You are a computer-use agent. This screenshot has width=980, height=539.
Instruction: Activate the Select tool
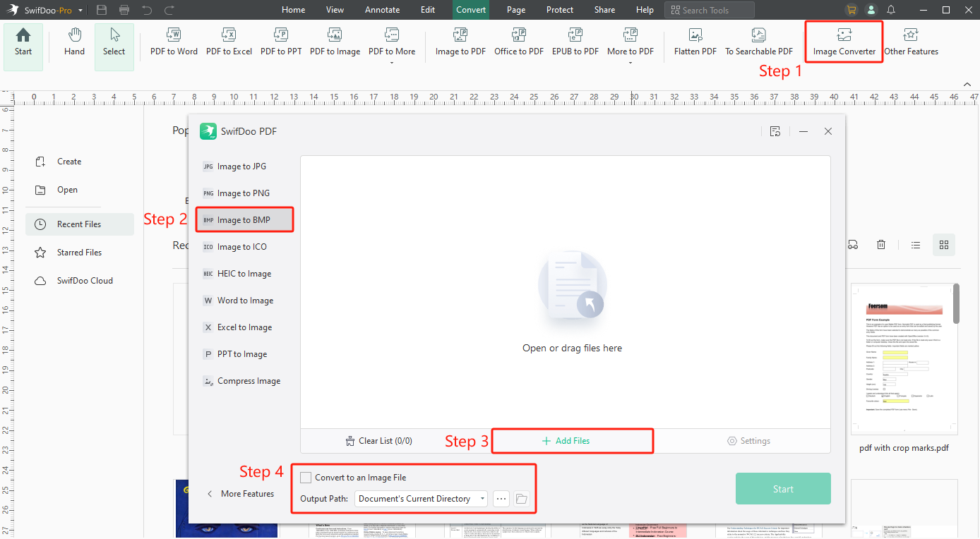[x=114, y=47]
